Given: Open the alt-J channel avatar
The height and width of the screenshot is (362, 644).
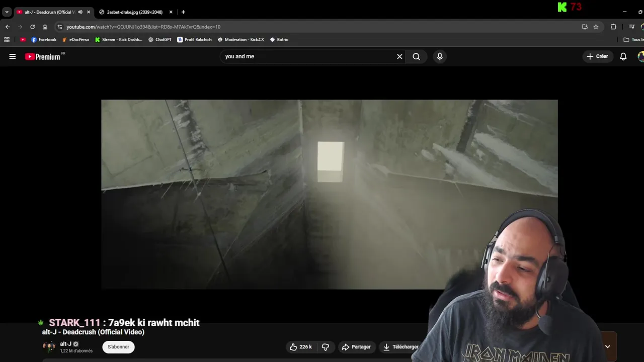Looking at the screenshot, I should 49,346.
